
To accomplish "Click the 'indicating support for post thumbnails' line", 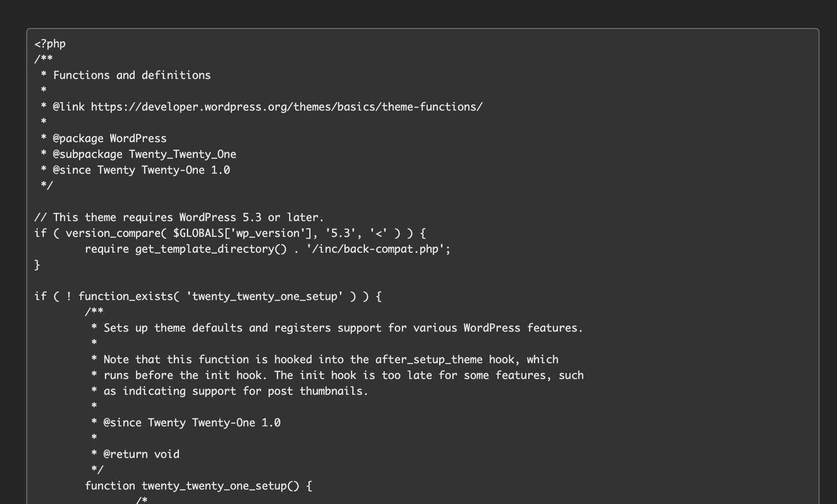I will [x=236, y=391].
